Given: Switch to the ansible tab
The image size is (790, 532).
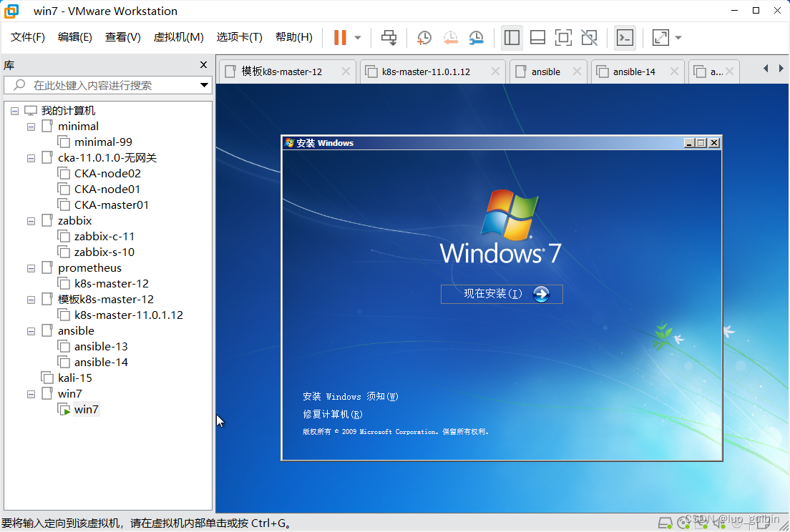Looking at the screenshot, I should [546, 72].
